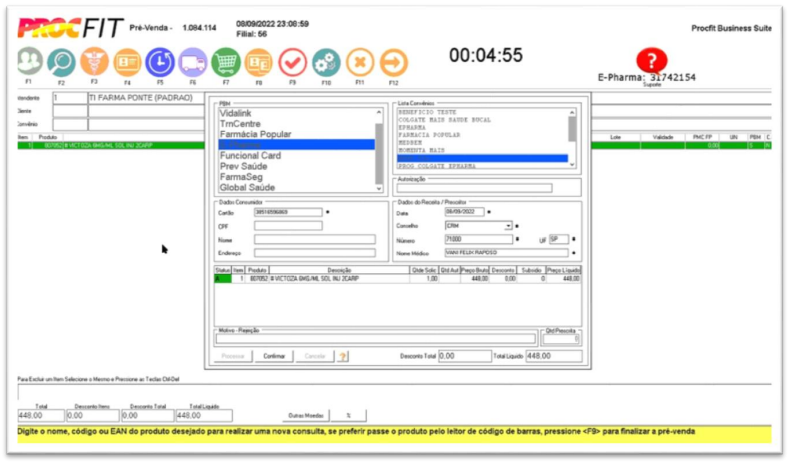Click the F11 orange X cancel icon
Image resolution: width=790 pixels, height=462 pixels.
(360, 62)
